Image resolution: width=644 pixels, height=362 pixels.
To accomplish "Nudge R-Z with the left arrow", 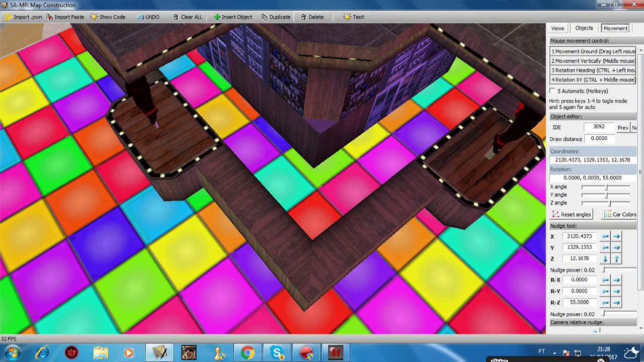I will click(x=605, y=303).
